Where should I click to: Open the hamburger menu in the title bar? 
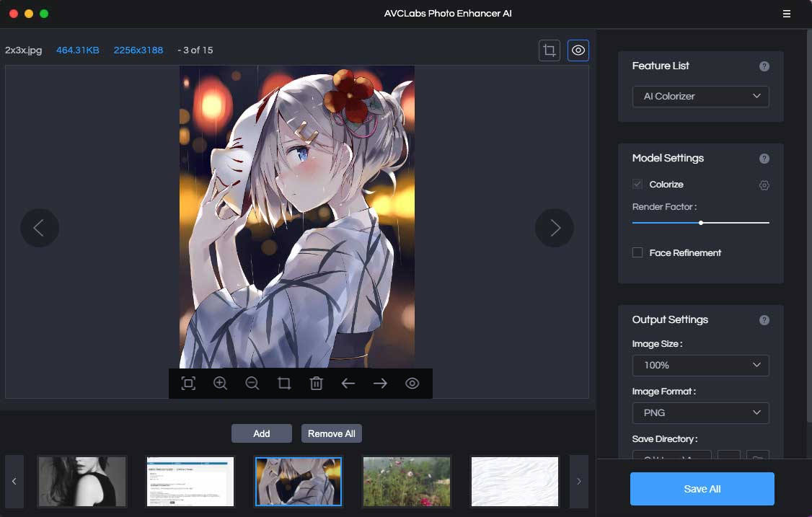pyautogui.click(x=786, y=14)
